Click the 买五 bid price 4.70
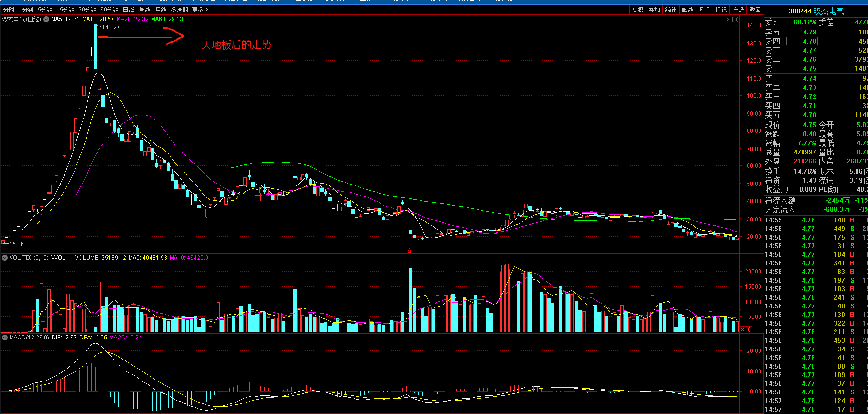The image size is (868, 414). [810, 115]
